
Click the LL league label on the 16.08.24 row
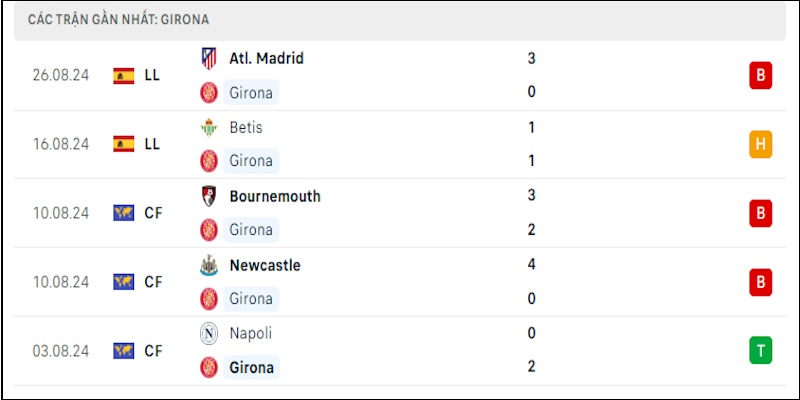152,144
